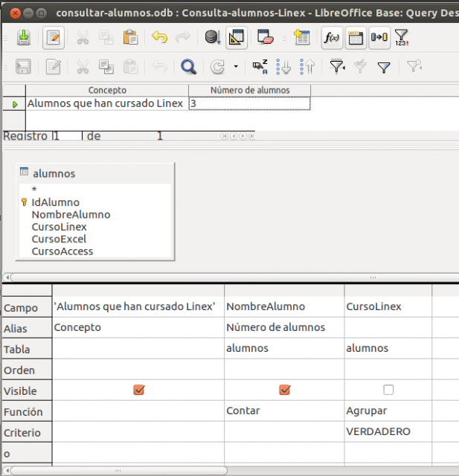This screenshot has height=476, width=459.
Task: Click the Paste clipboard icon in top toolbar
Action: (130, 38)
